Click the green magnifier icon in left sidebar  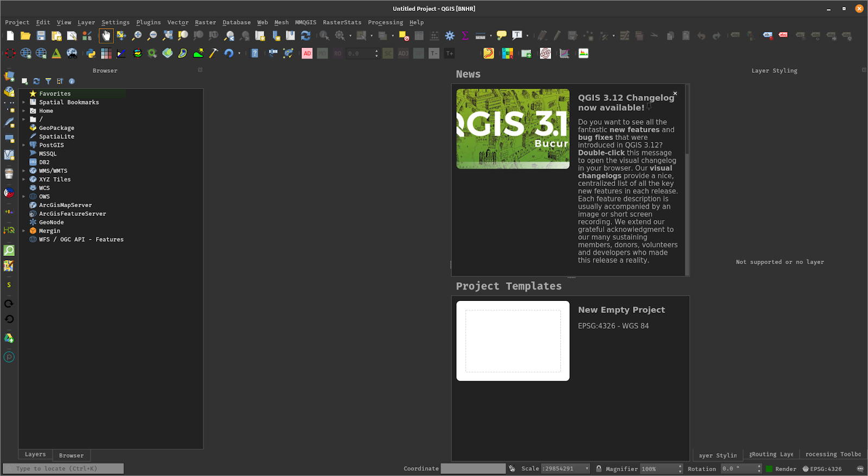click(9, 250)
